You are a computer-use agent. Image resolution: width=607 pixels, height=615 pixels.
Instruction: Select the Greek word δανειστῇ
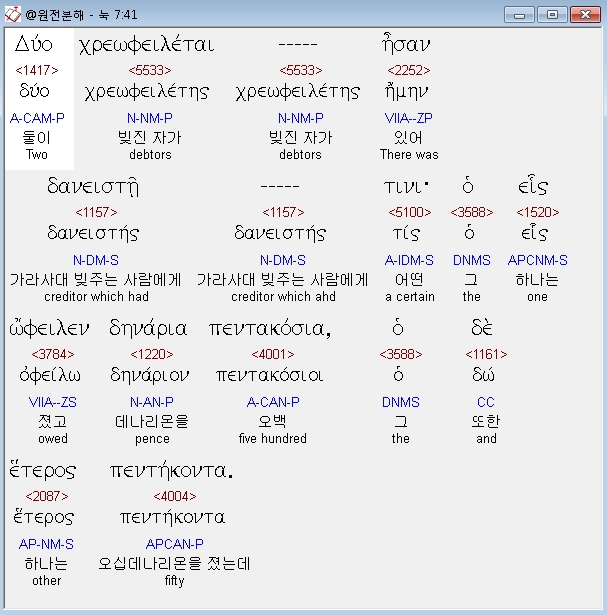[93, 186]
